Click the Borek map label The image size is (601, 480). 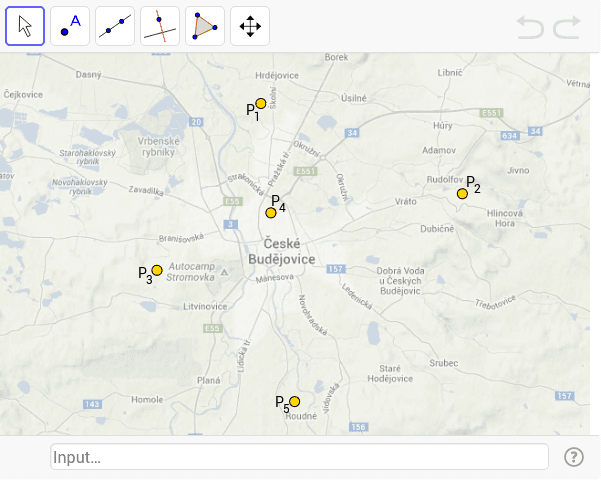point(336,57)
